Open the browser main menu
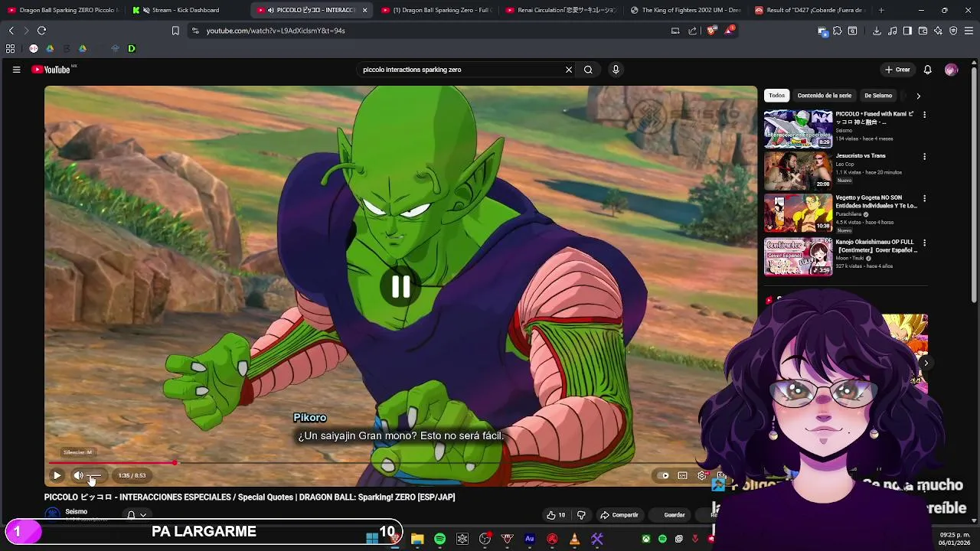Viewport: 980px width, 551px height. click(969, 31)
